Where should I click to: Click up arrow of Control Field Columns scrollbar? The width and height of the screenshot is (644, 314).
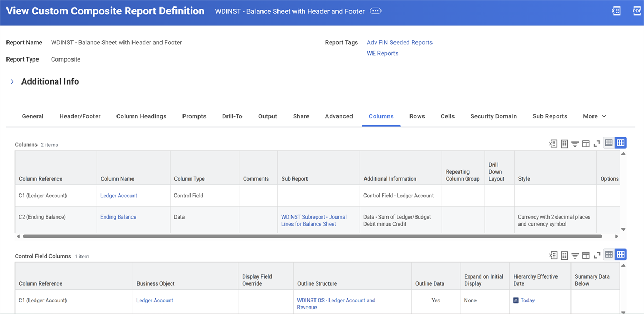tap(623, 265)
